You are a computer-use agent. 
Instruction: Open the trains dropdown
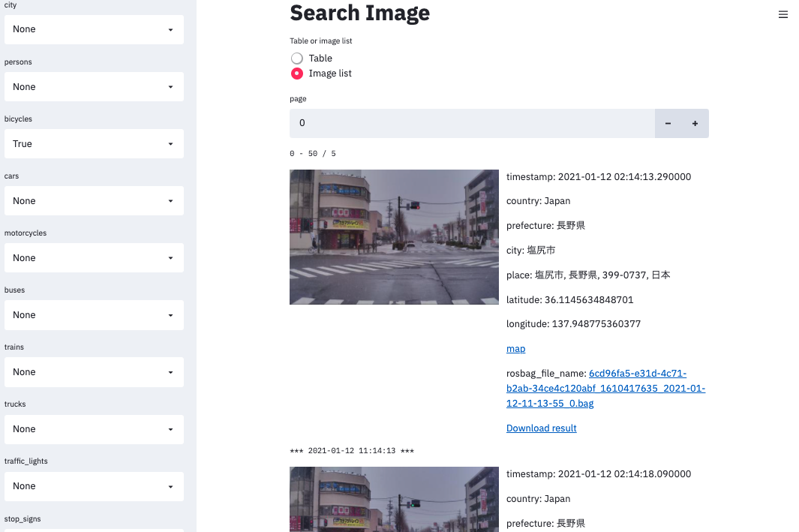tap(94, 372)
